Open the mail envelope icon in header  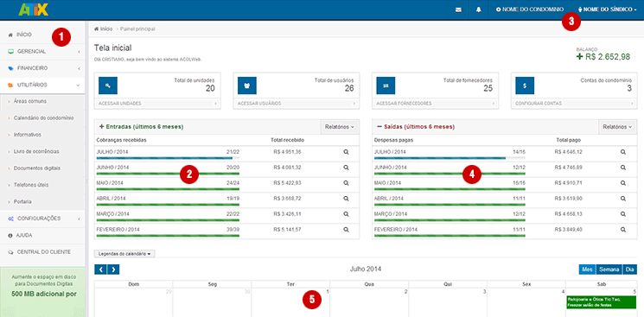(x=458, y=10)
